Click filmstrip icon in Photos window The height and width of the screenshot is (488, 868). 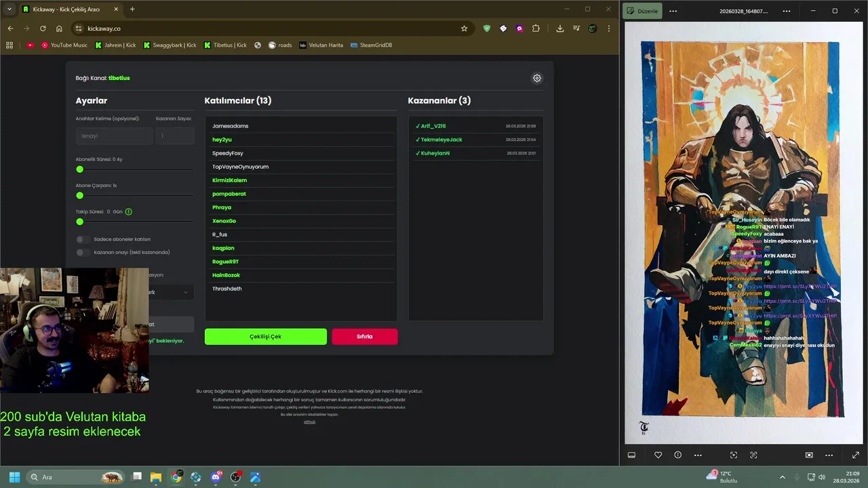(x=631, y=455)
